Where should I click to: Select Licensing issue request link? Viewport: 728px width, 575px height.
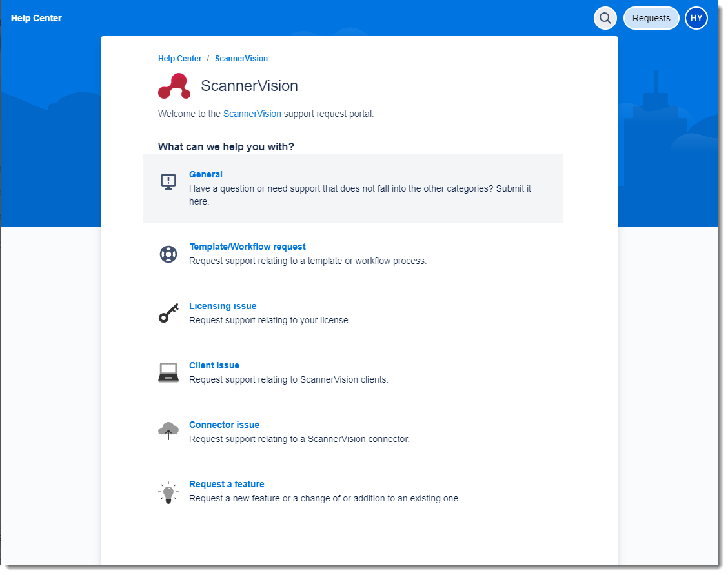pyautogui.click(x=223, y=306)
